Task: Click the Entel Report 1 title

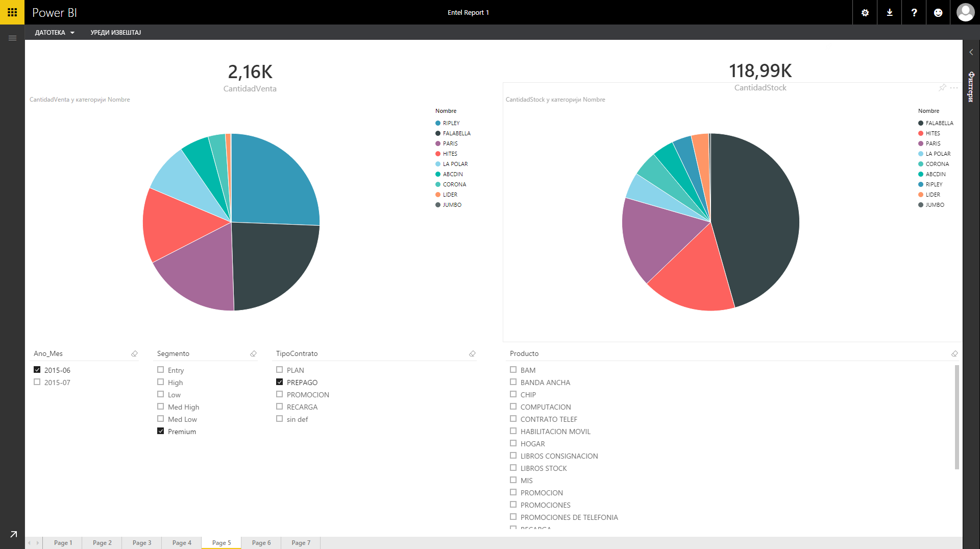Action: click(x=468, y=12)
